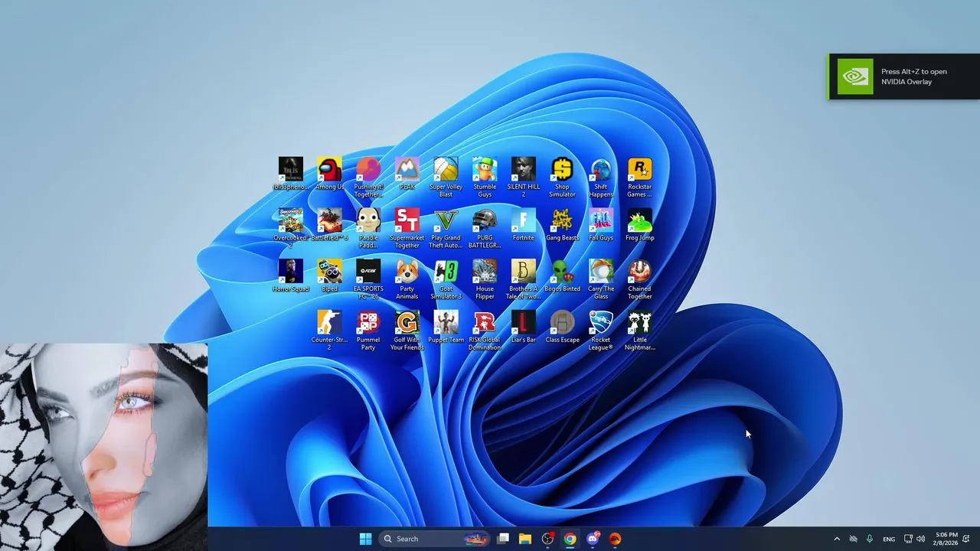980x551 pixels.
Task: Select the Play Grand Theft Auto shortcut
Action: (446, 228)
